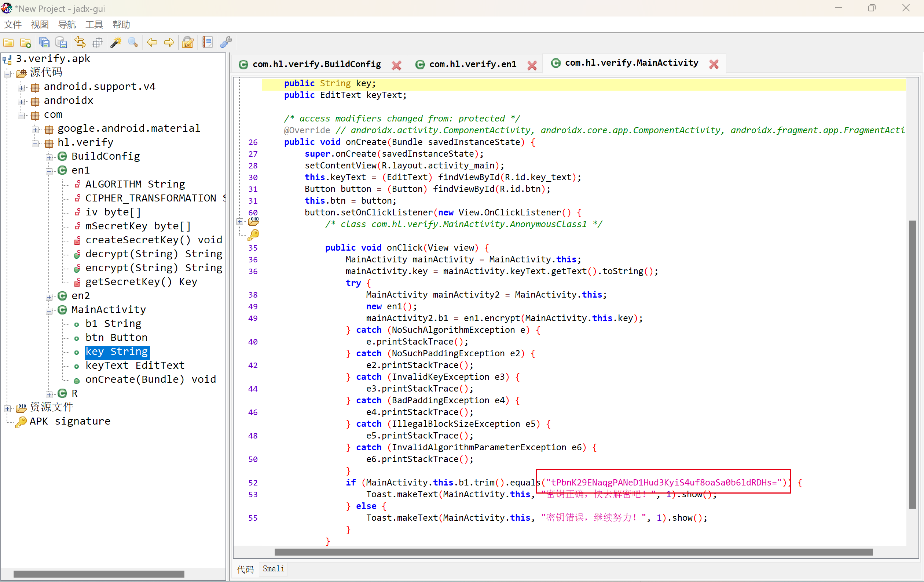The image size is (924, 582).
Task: Expand the R class node
Action: point(49,394)
